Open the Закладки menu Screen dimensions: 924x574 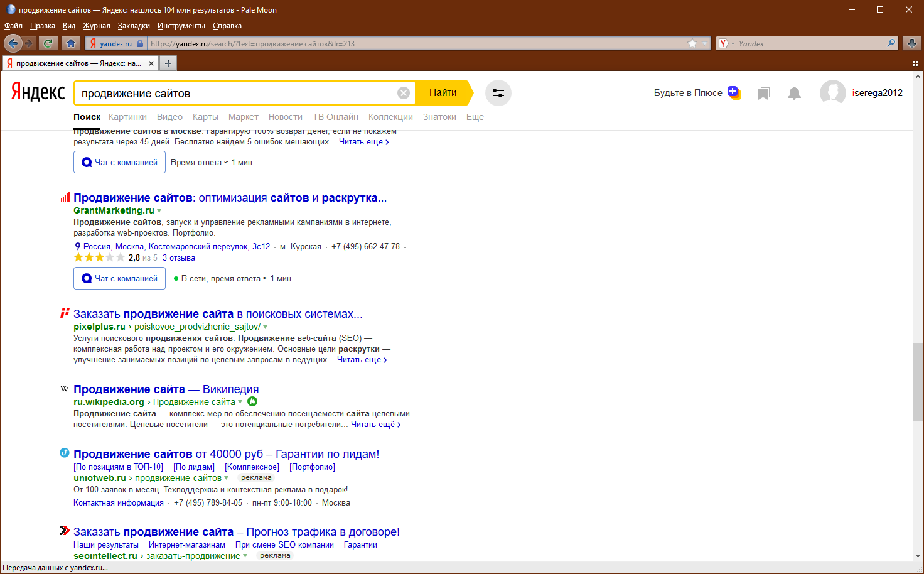pyautogui.click(x=134, y=26)
